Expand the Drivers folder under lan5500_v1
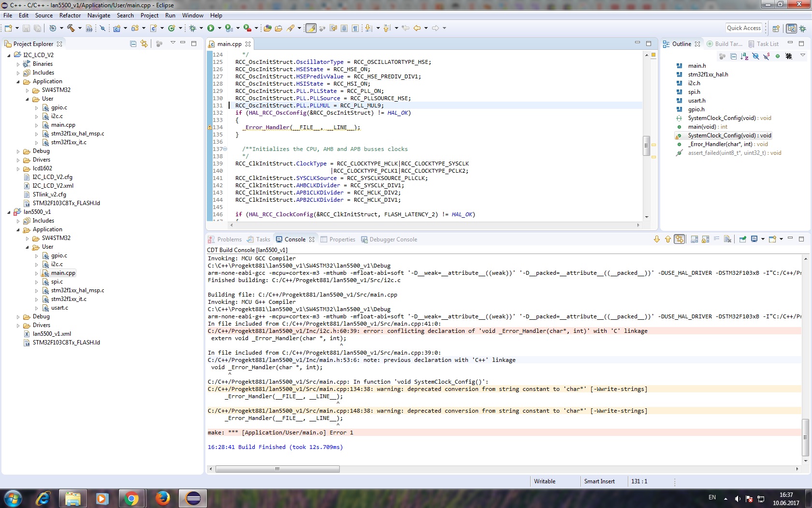The image size is (812, 508). (x=18, y=326)
